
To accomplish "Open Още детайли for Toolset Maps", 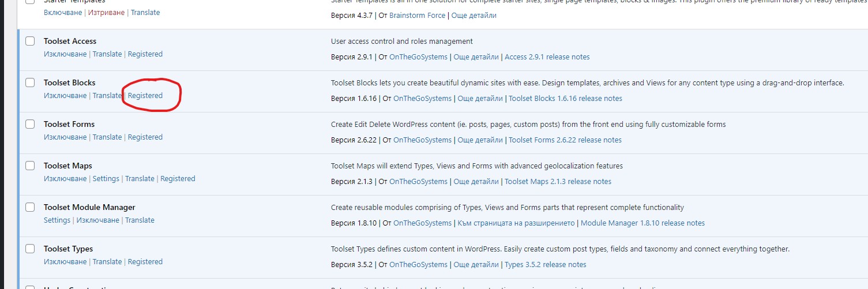I will (476, 181).
